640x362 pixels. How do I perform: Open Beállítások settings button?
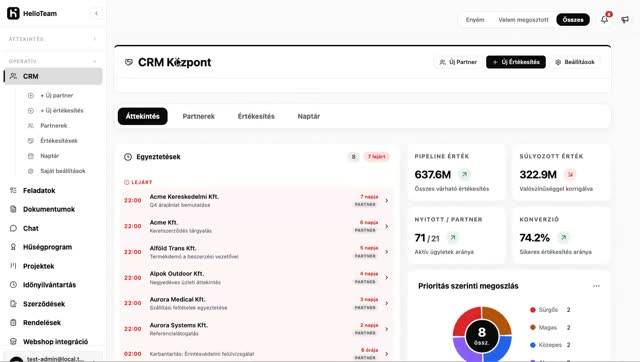575,62
